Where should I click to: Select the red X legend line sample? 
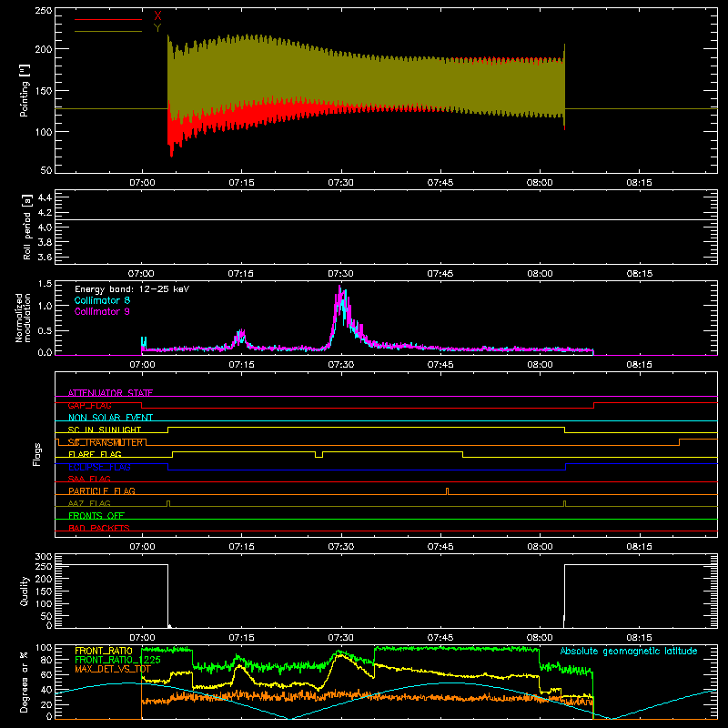[x=108, y=19]
